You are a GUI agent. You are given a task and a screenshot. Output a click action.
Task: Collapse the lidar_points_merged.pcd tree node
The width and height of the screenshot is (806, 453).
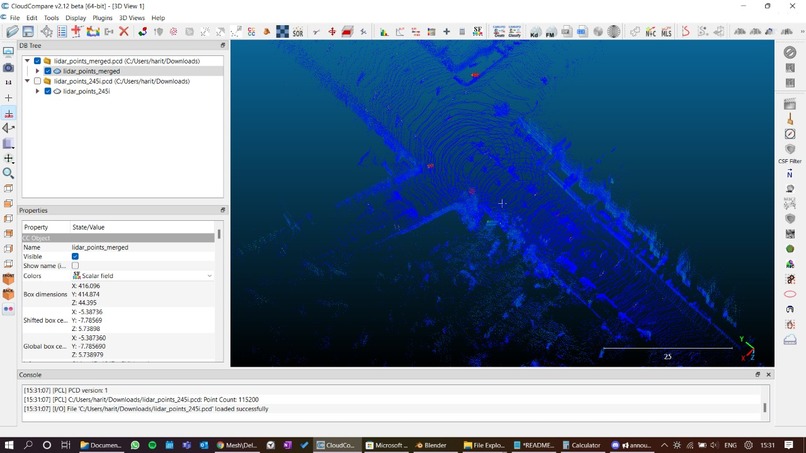pos(27,61)
